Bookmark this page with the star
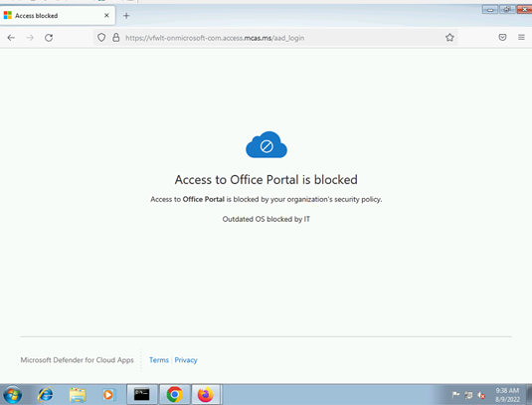Image resolution: width=532 pixels, height=405 pixels. click(449, 38)
